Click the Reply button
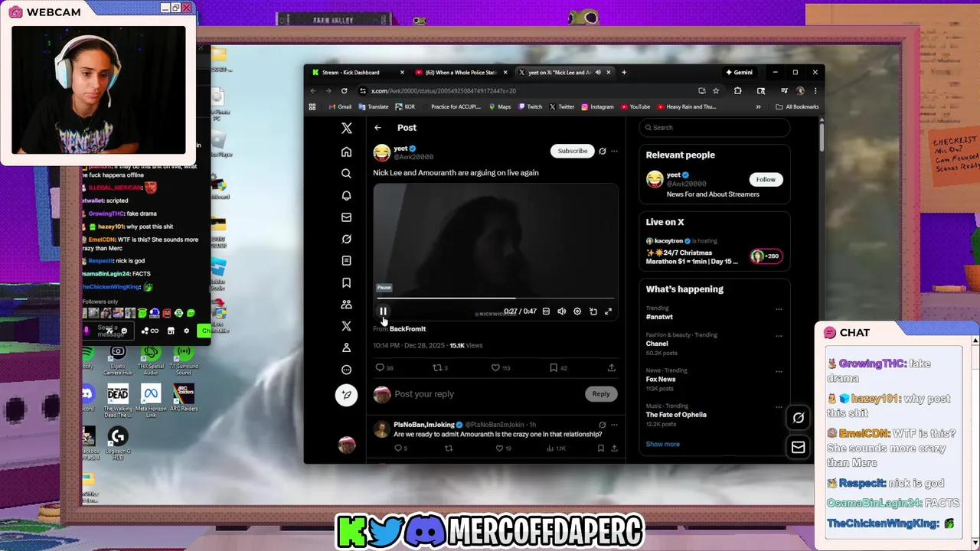 [x=601, y=394]
